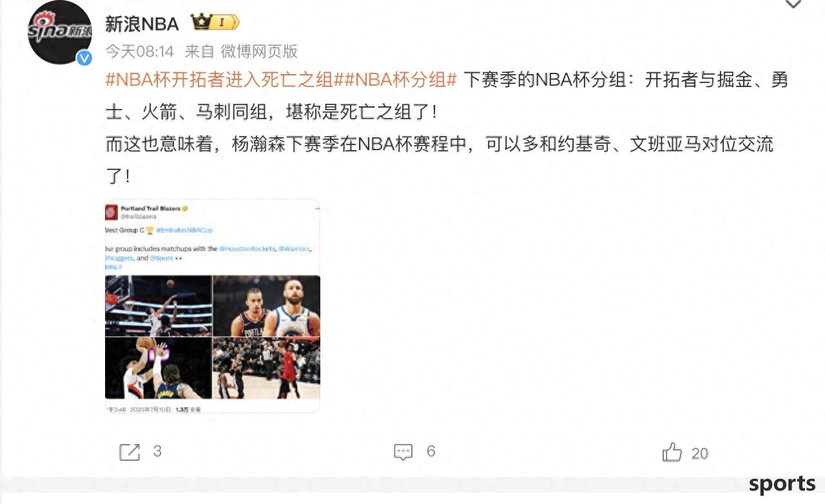The image size is (825, 504).
Task: Open comments via the speech bubble icon
Action: point(403,452)
